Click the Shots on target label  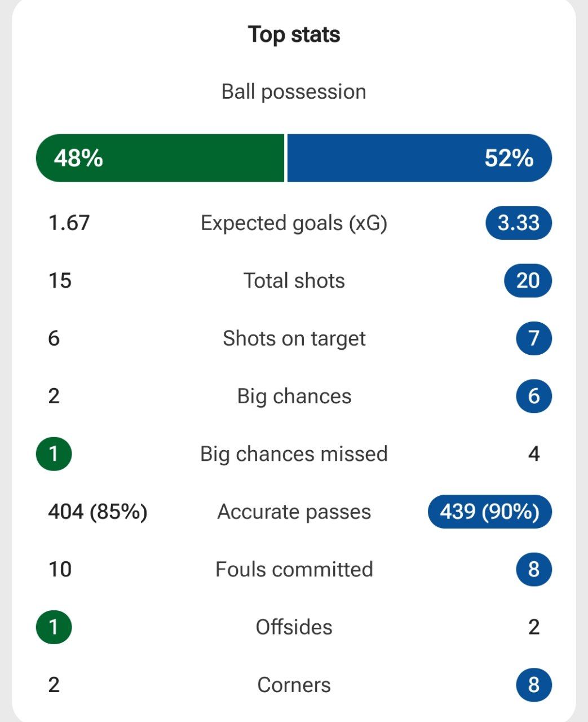tap(294, 338)
